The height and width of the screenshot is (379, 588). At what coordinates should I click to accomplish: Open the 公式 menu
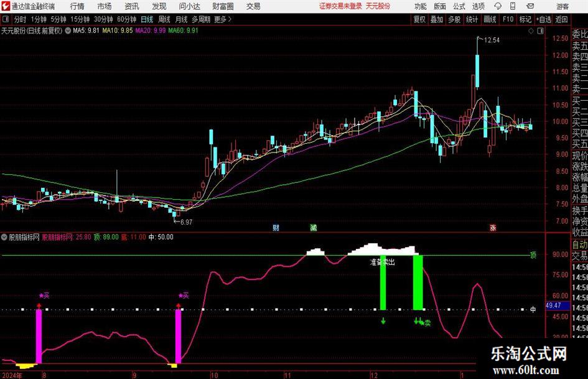pos(459,6)
